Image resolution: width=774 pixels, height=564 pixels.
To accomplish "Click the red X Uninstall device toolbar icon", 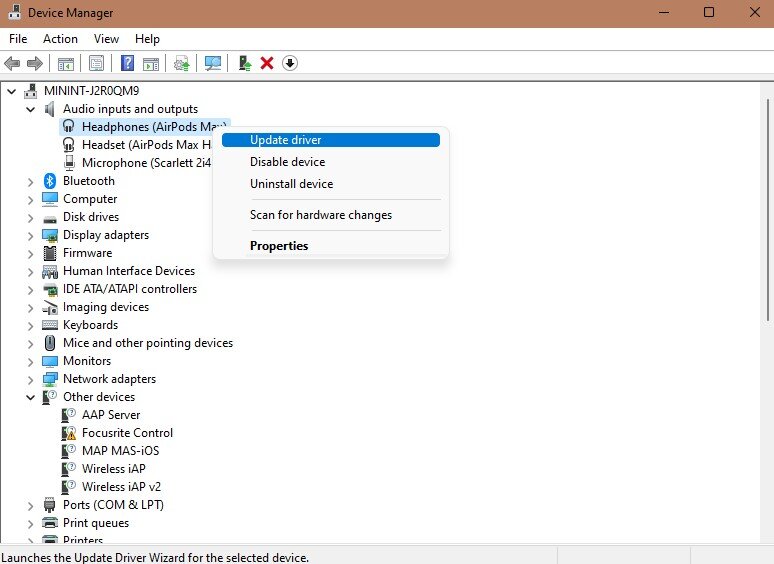I will point(267,63).
